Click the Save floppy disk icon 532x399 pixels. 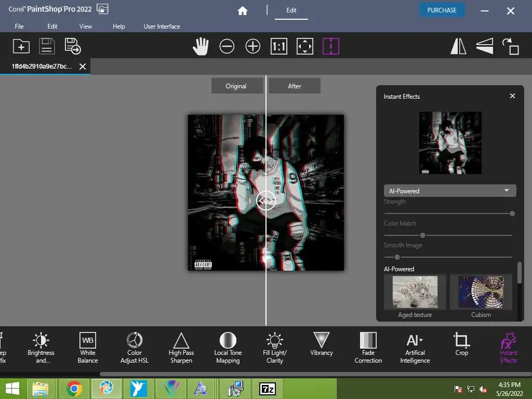[47, 46]
